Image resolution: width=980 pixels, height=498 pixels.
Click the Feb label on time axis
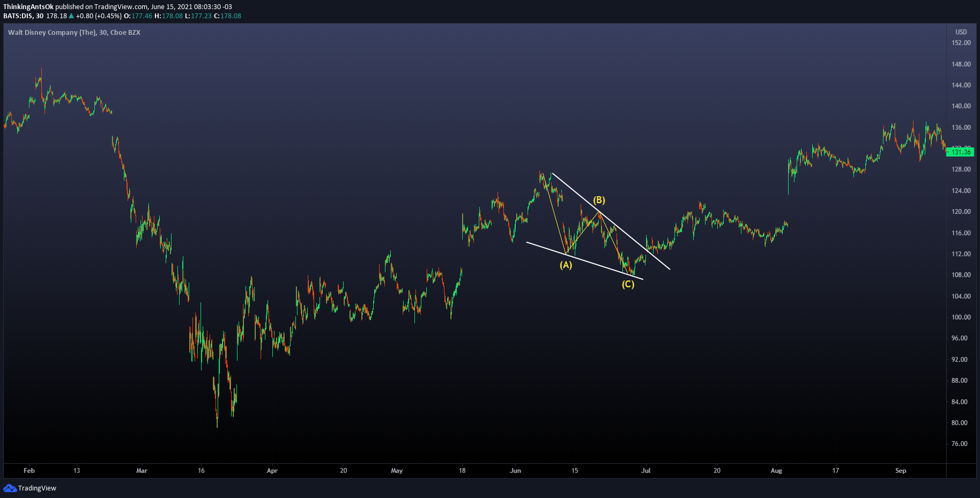coord(29,471)
